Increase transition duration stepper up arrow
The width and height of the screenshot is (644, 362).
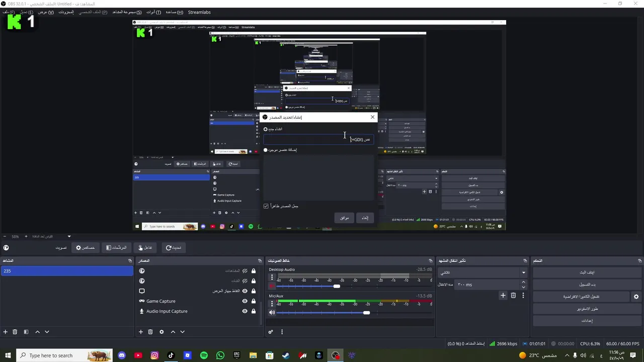pyautogui.click(x=523, y=282)
